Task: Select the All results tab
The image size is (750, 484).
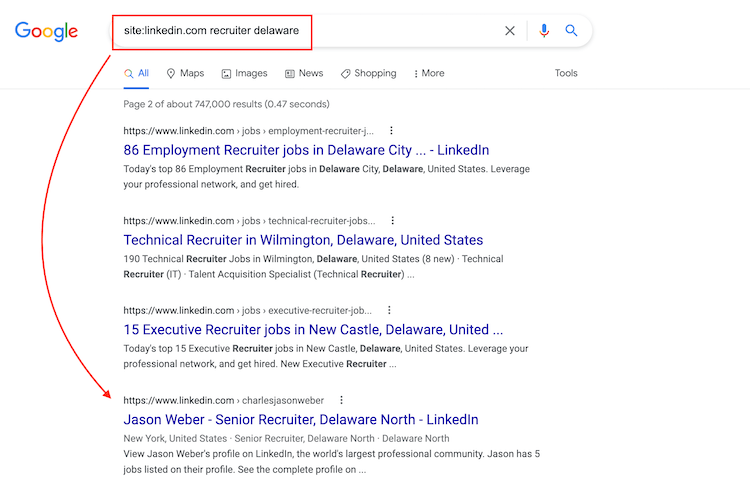Action: coord(136,73)
